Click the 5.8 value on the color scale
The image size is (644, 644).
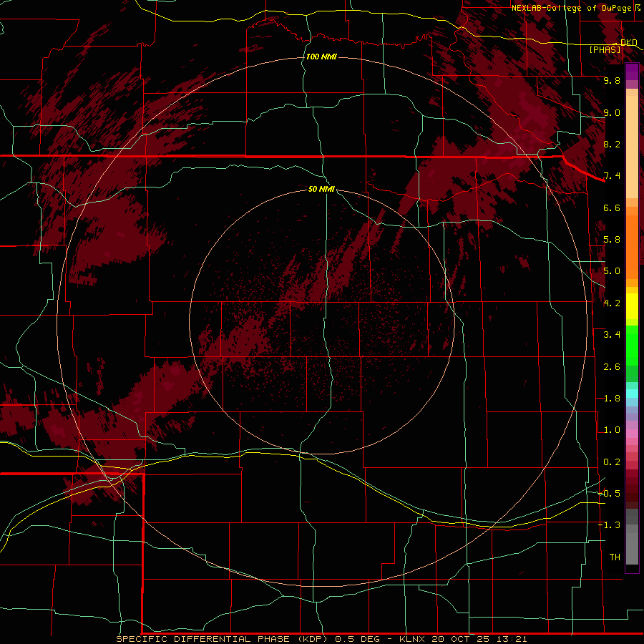pos(612,240)
